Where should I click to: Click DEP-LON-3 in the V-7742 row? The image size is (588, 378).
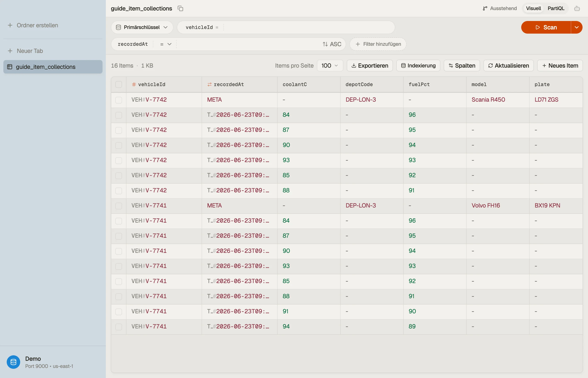pos(361,100)
